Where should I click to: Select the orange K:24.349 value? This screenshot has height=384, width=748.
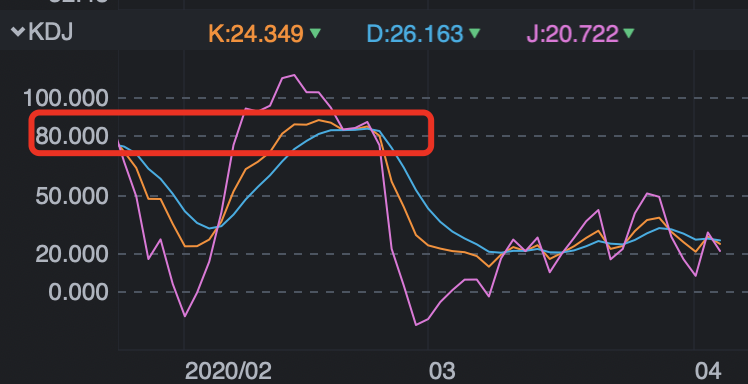point(256,34)
